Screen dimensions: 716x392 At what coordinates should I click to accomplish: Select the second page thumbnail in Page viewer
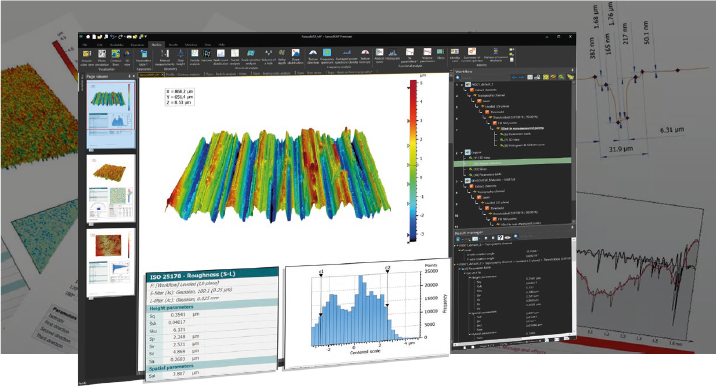pos(111,188)
